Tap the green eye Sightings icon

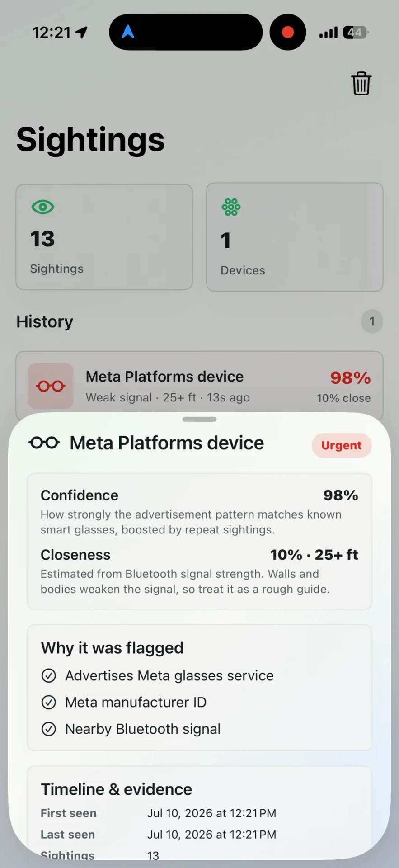43,207
